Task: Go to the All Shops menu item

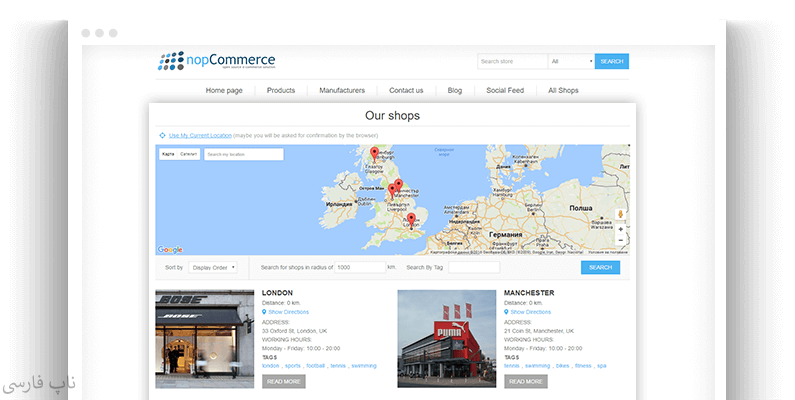Action: coord(563,91)
